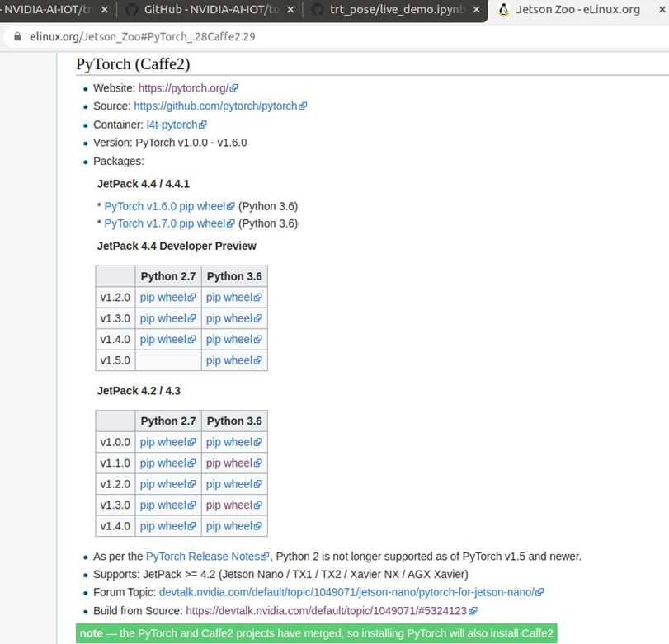The image size is (669, 644).
Task: Close the GitHub NVIDIA-AI-IOT/to tab
Action: click(290, 9)
